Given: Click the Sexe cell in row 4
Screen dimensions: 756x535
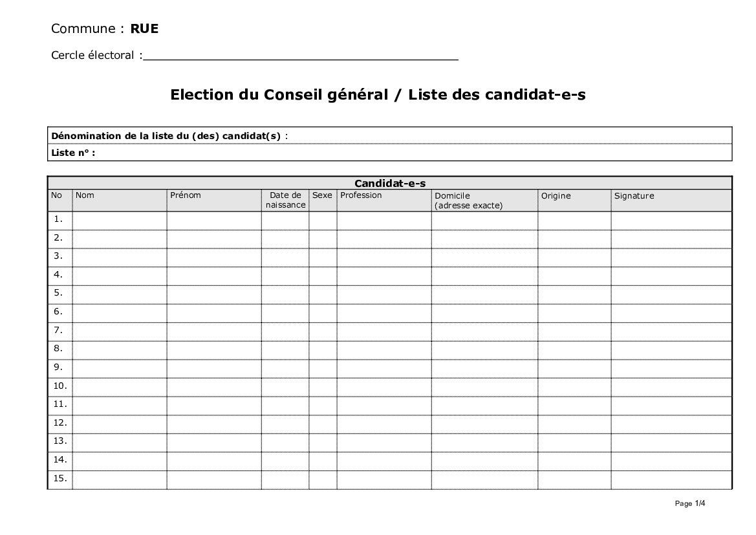Looking at the screenshot, I should (323, 276).
